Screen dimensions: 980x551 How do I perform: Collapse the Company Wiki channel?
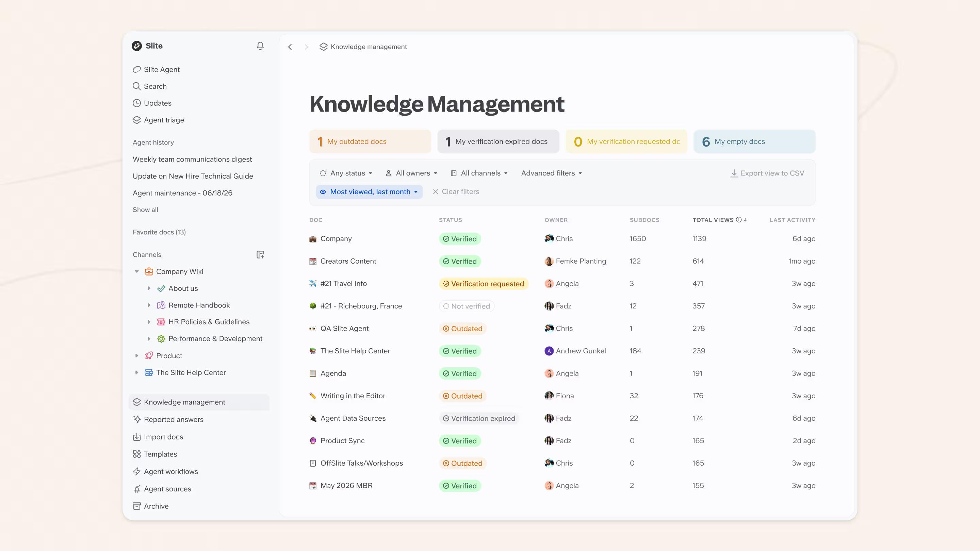point(136,271)
